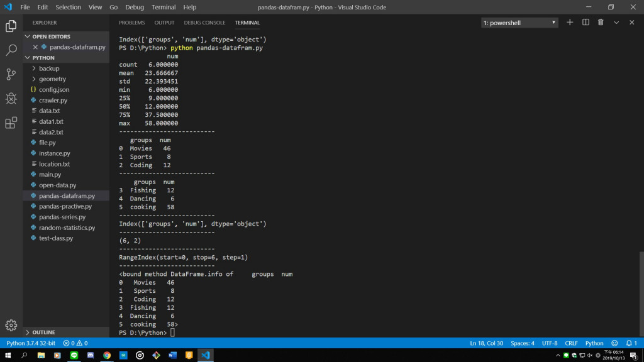Open pandas-series.py file
This screenshot has width=644, height=362.
coord(66,217)
